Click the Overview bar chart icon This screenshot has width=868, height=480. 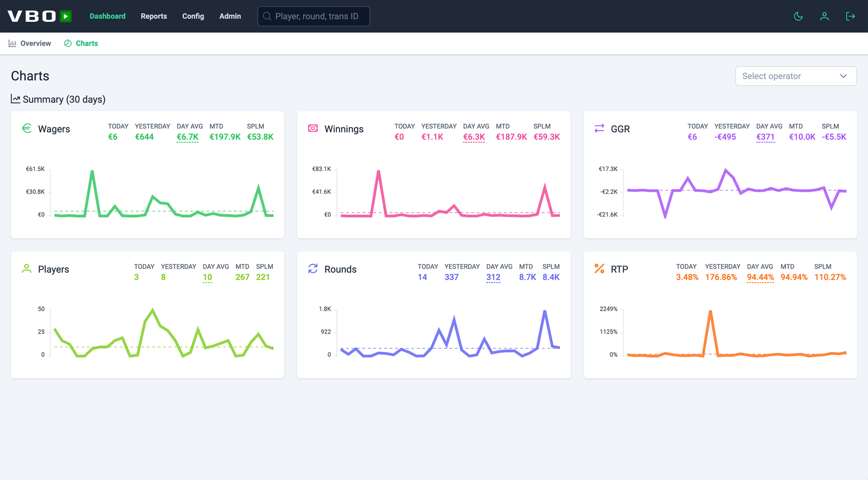[12, 43]
